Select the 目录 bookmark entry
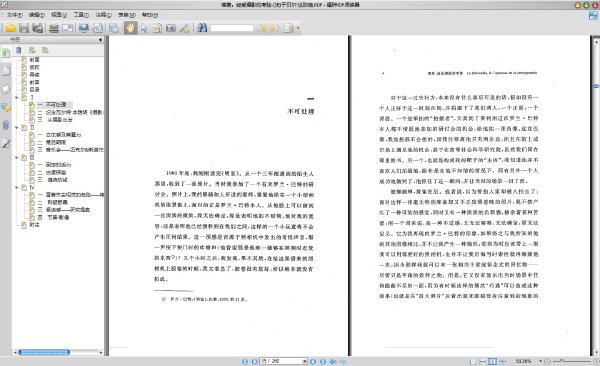Viewport: 600px width, 366px height. tap(34, 90)
